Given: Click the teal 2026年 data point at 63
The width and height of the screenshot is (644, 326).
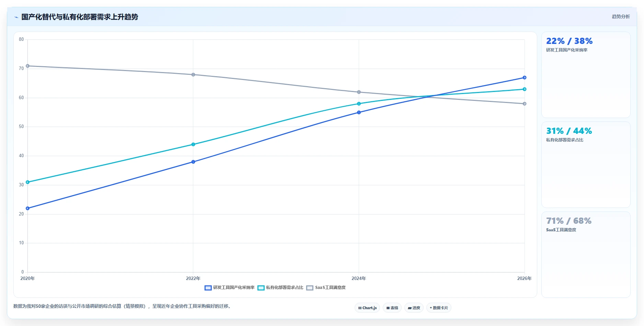Looking at the screenshot, I should [525, 89].
